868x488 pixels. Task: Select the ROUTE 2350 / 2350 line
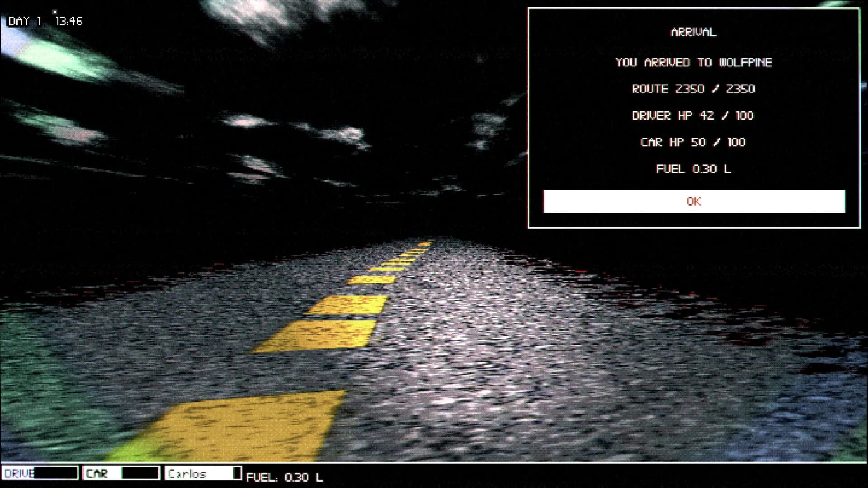(693, 89)
